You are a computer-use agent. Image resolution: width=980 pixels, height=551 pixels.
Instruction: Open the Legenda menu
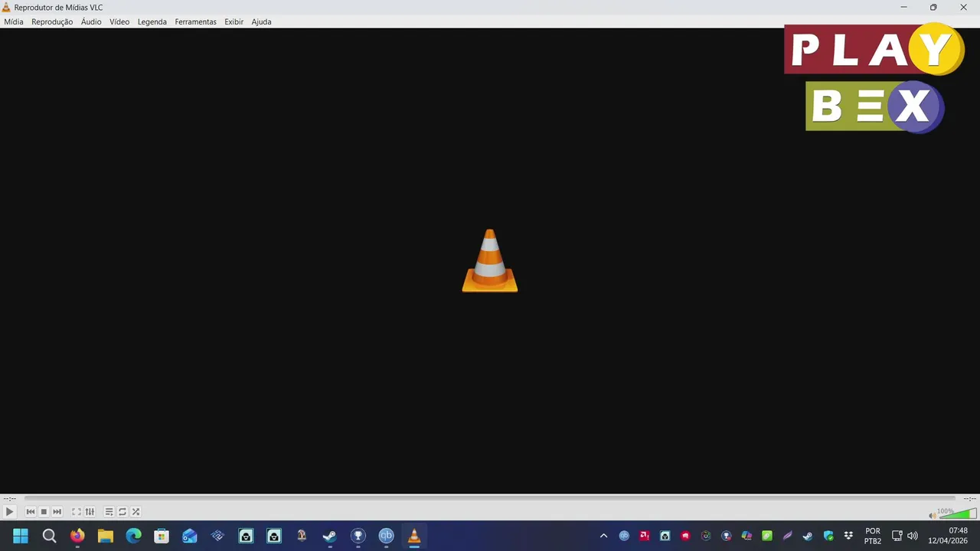[152, 21]
